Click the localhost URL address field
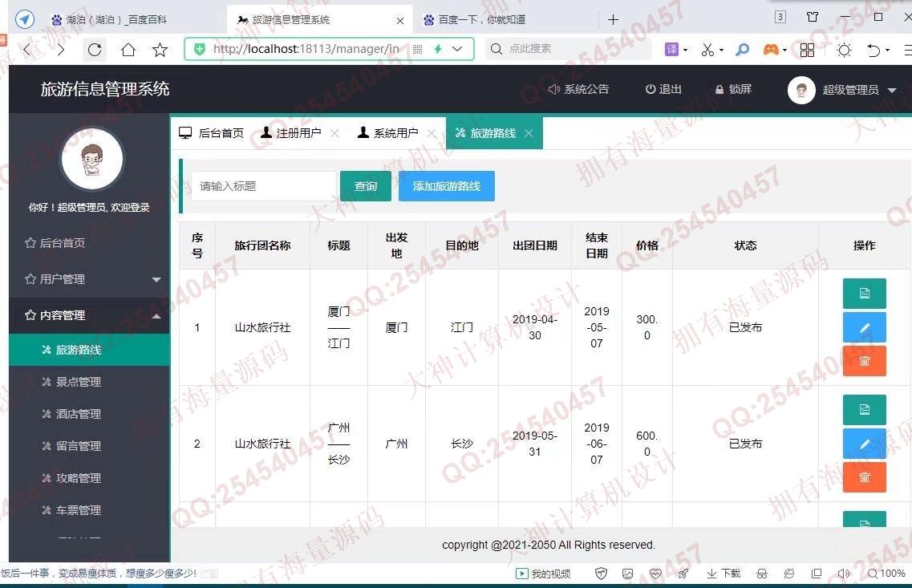 click(x=306, y=49)
